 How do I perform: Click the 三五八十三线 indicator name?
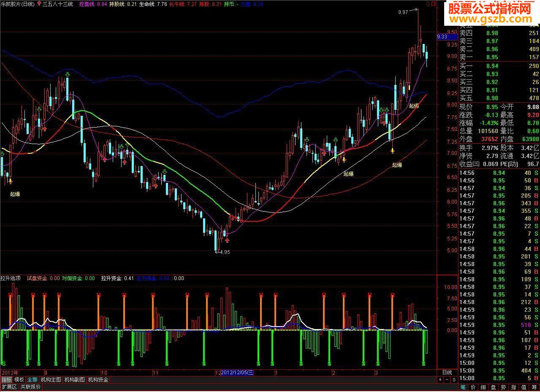(x=58, y=4)
